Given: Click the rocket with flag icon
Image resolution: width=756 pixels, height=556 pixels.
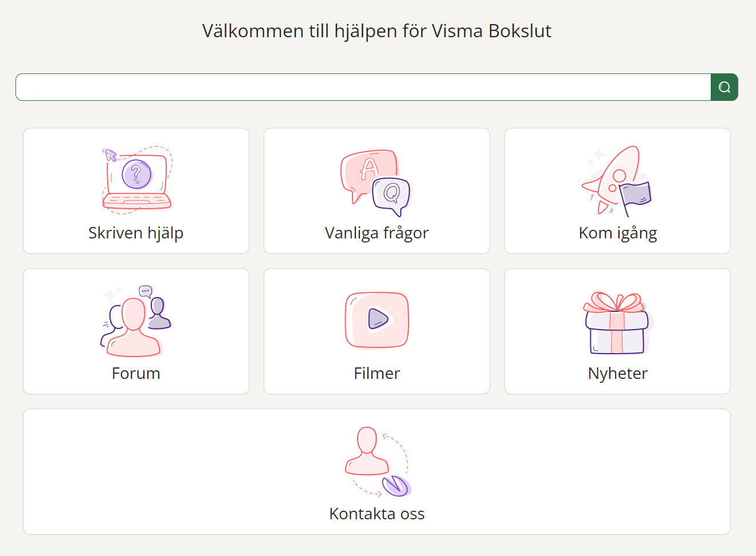Looking at the screenshot, I should pos(617,181).
